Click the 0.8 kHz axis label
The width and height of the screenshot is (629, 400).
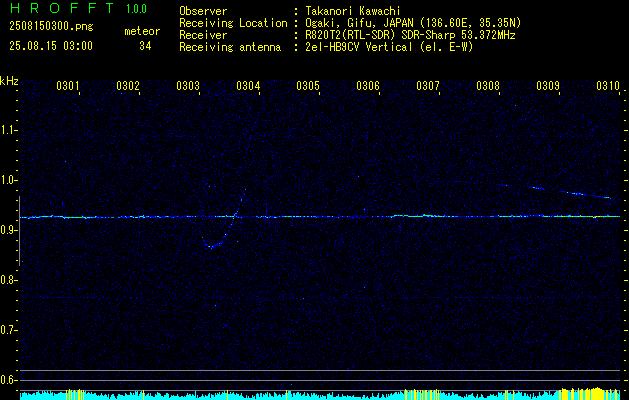tap(7, 280)
